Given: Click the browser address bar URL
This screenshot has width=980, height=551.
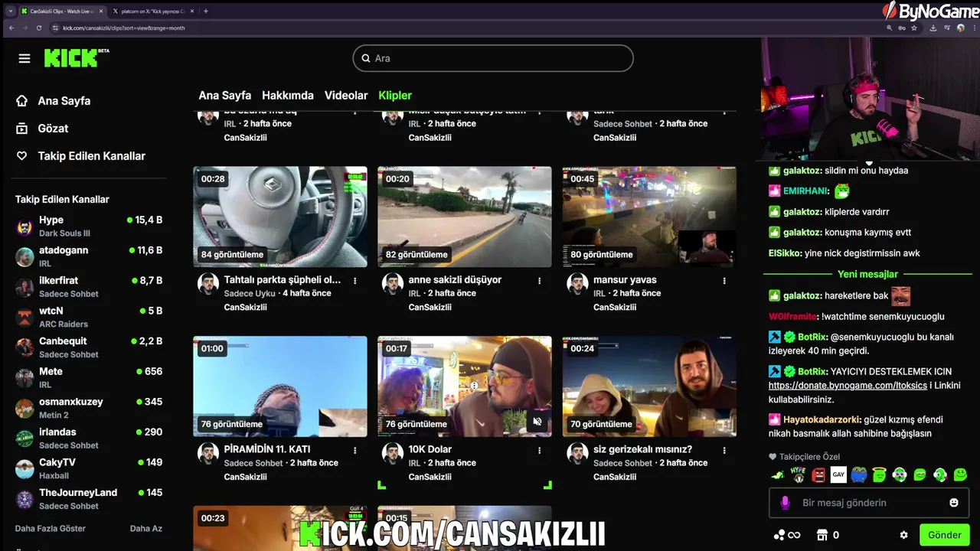Looking at the screenshot, I should tap(122, 28).
